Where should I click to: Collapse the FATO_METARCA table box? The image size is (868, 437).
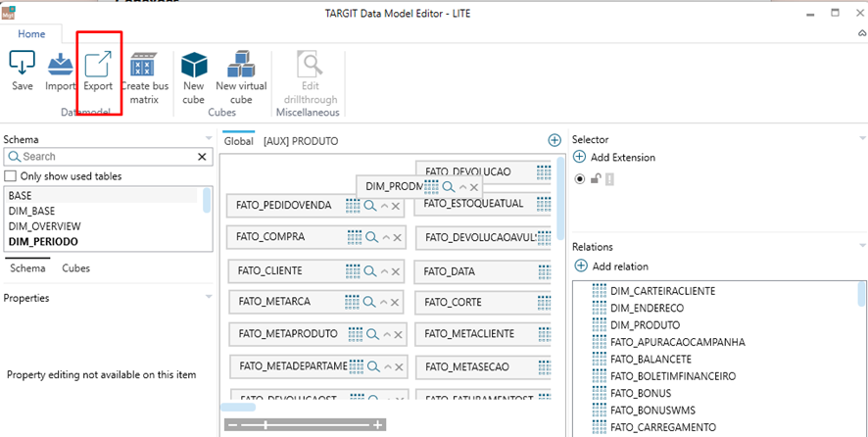tap(384, 303)
